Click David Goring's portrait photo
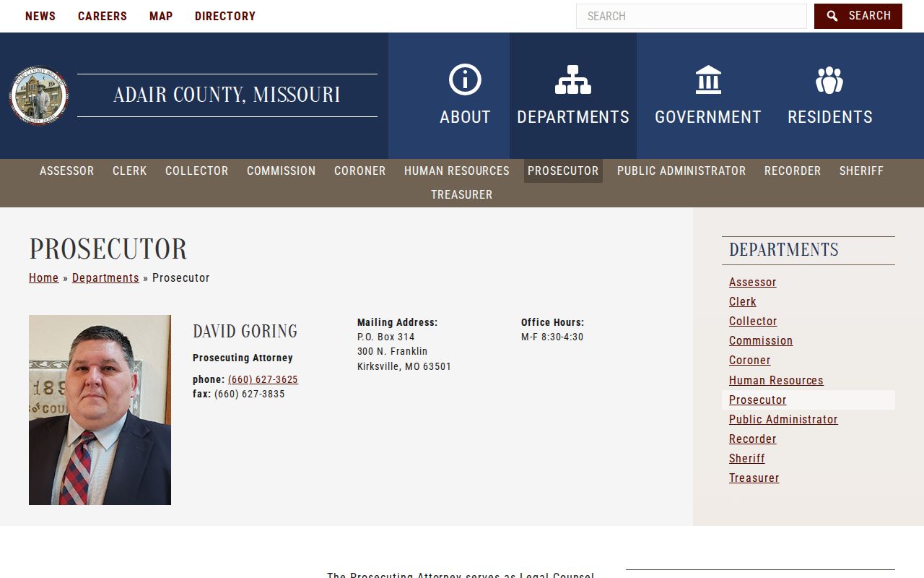The height and width of the screenshot is (578, 924). point(100,410)
